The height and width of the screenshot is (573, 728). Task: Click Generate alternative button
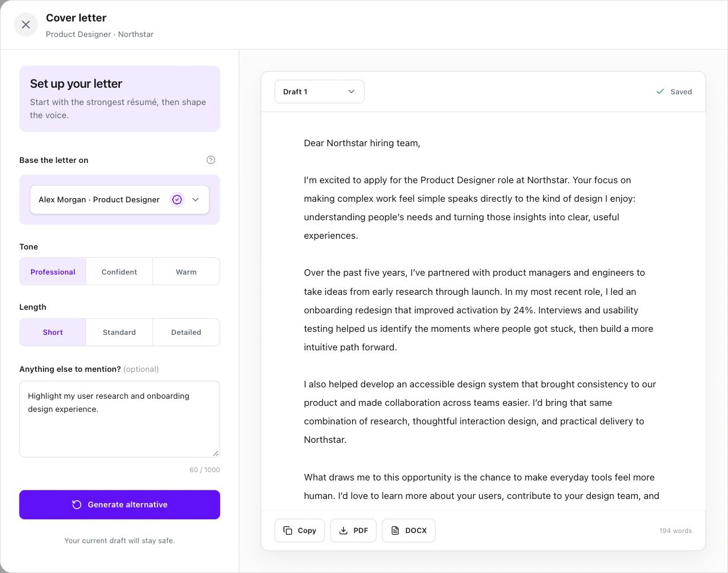(119, 505)
